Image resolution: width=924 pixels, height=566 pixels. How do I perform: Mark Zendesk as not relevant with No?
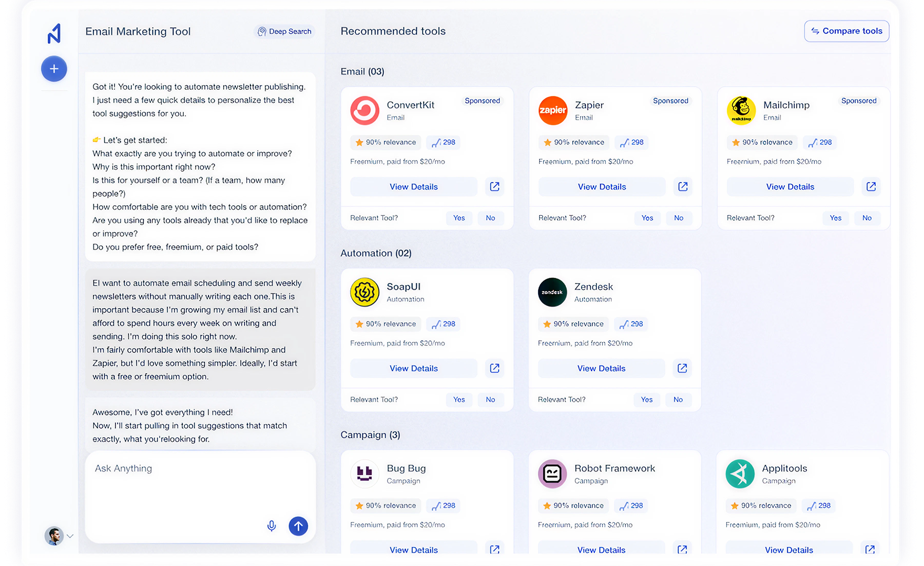coord(678,400)
